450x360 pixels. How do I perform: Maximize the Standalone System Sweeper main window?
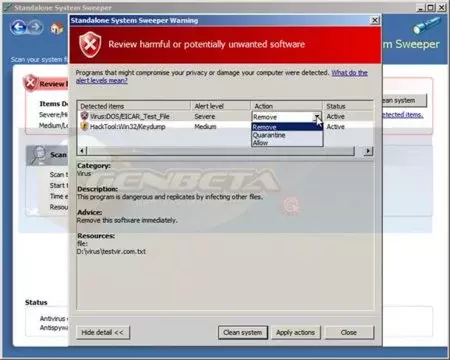pyautogui.click(x=431, y=8)
